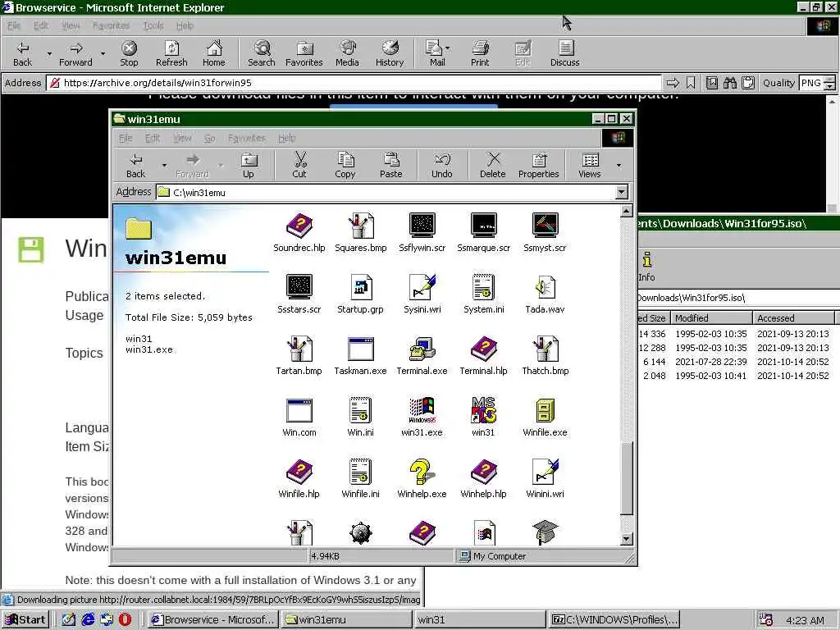Viewport: 840px width, 630px height.
Task: Click the Stop button in Internet Explorer
Action: click(x=129, y=53)
